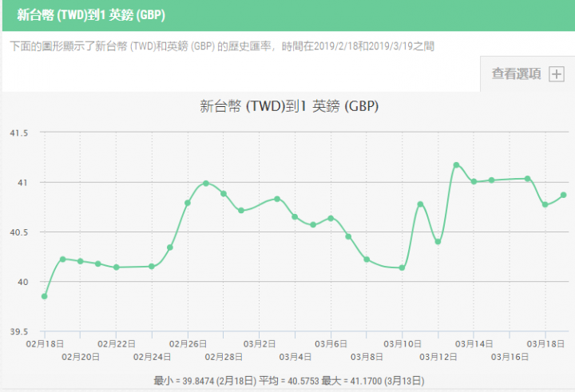575x392 pixels.
Task: Click the data point on 03月8日
Action: pyautogui.click(x=367, y=259)
